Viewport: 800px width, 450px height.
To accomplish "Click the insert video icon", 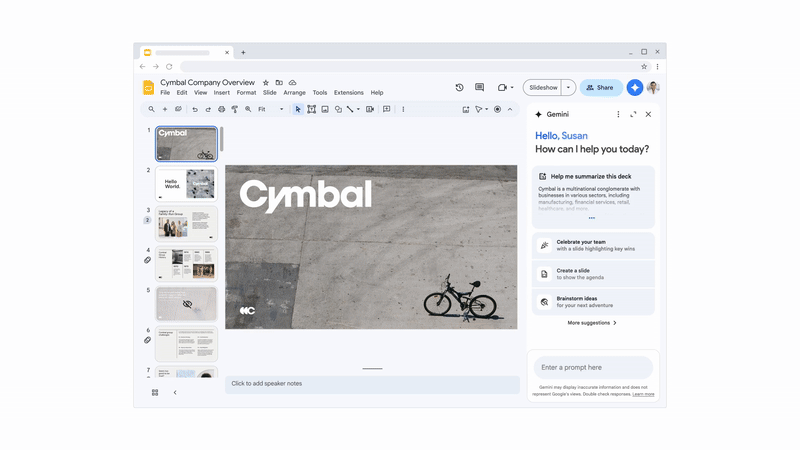I will [370, 109].
